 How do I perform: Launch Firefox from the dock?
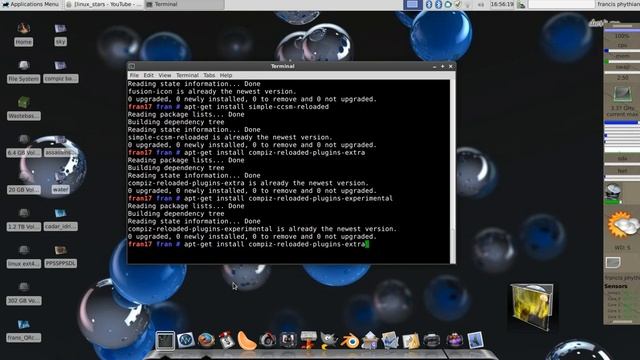[x=206, y=340]
